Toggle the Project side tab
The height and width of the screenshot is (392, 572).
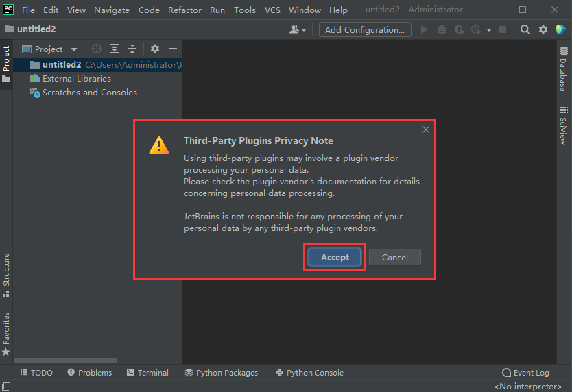coord(6,64)
